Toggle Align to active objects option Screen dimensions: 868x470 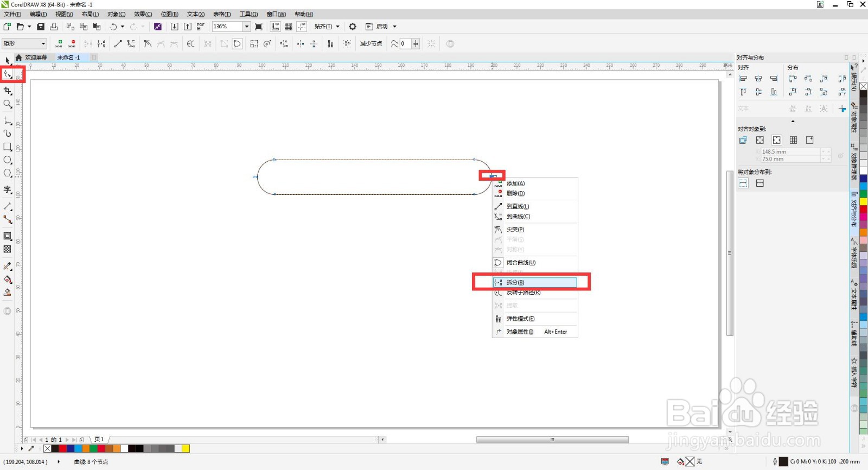tap(743, 140)
